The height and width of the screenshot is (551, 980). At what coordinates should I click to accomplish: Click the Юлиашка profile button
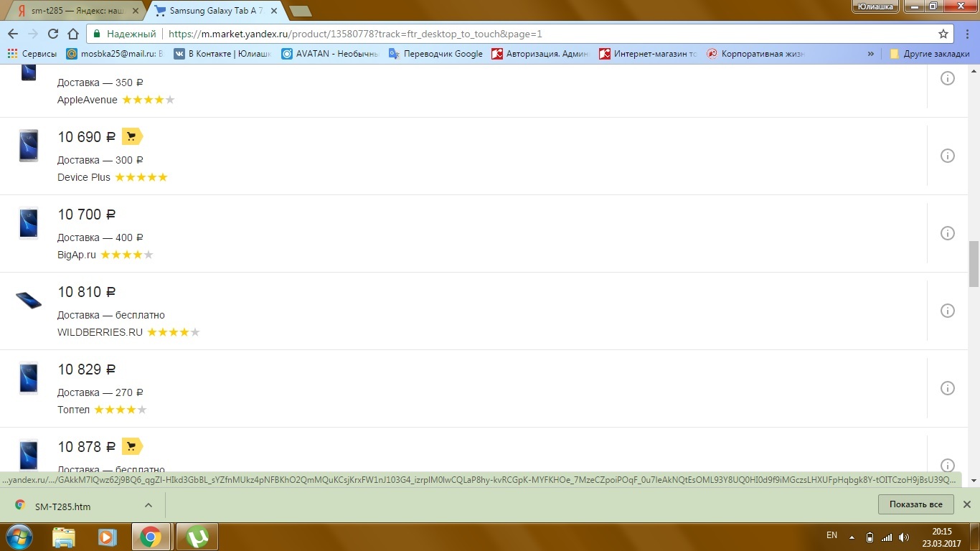(875, 6)
